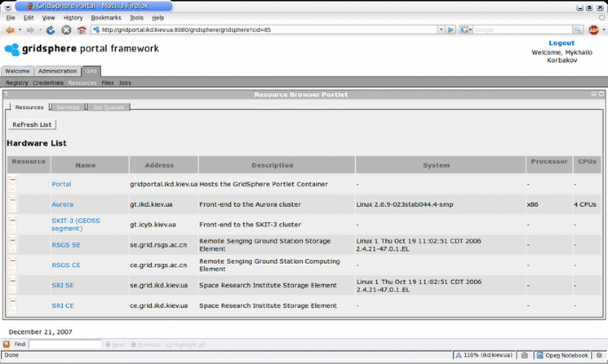
Task: Find Previous match button
Action: pos(146,344)
